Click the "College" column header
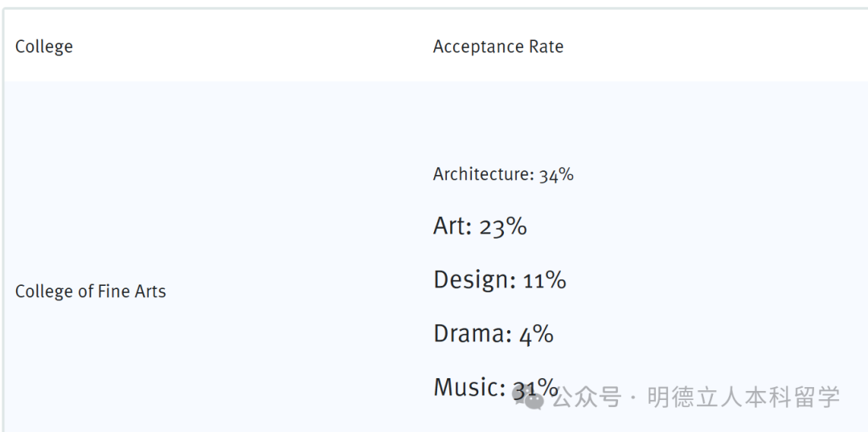This screenshot has height=432, width=868. 44,47
